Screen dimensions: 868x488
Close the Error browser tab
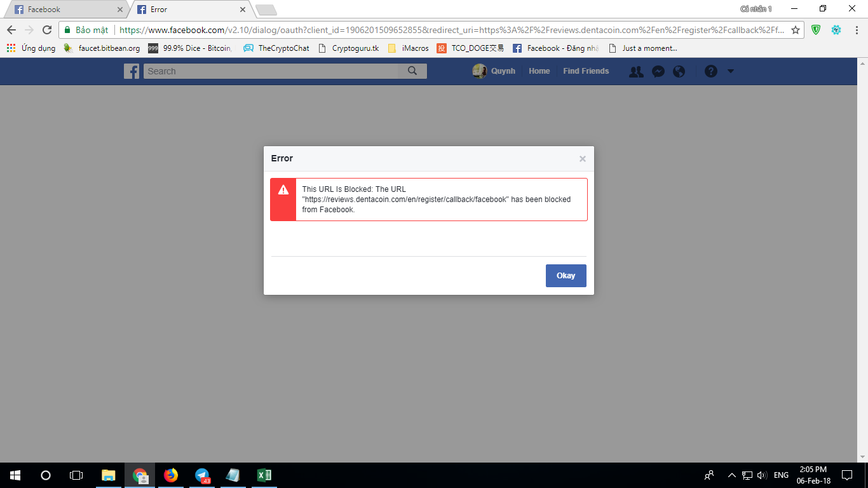[x=242, y=10]
